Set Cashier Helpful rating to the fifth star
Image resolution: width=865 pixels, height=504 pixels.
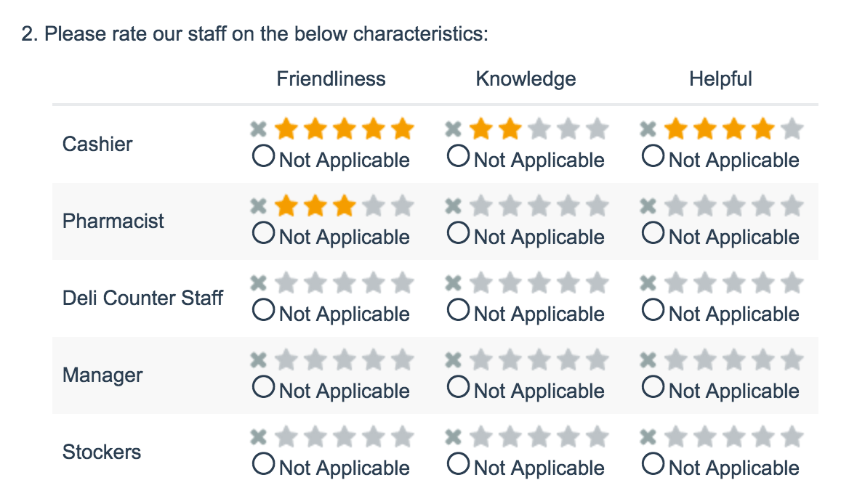(792, 130)
